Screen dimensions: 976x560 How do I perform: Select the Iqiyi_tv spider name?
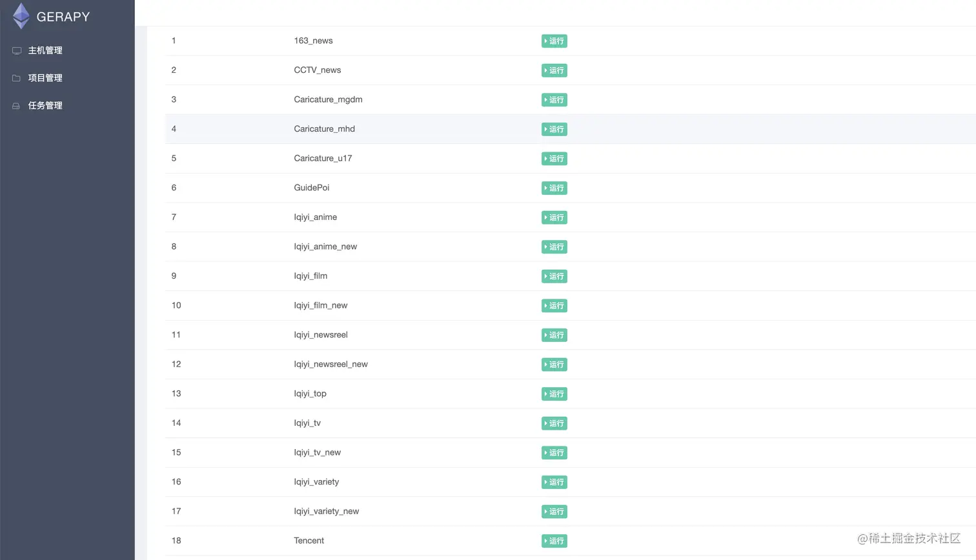tap(307, 423)
